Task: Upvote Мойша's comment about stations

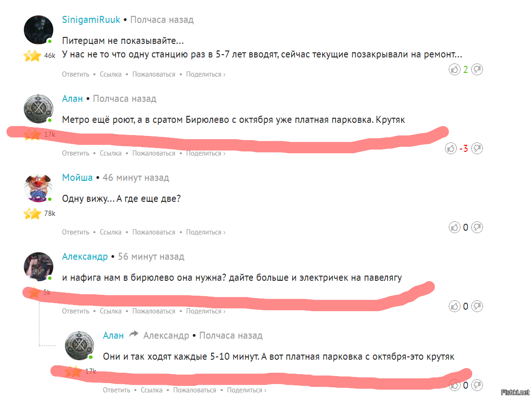Action: coord(454,227)
